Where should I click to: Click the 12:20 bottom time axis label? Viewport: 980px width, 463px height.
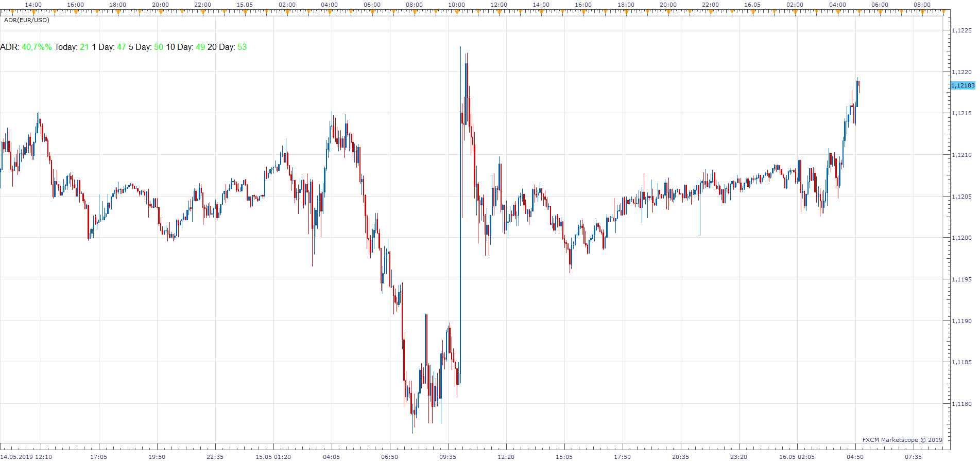(506, 457)
